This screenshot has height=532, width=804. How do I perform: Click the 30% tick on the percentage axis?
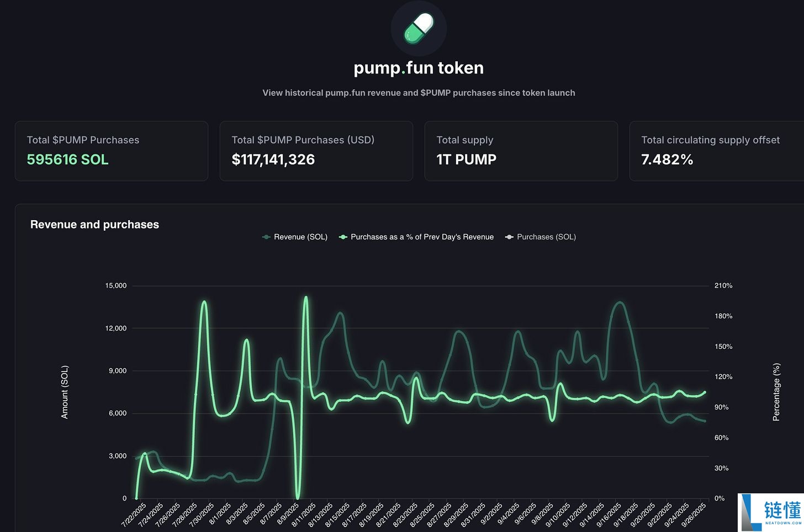tap(722, 468)
